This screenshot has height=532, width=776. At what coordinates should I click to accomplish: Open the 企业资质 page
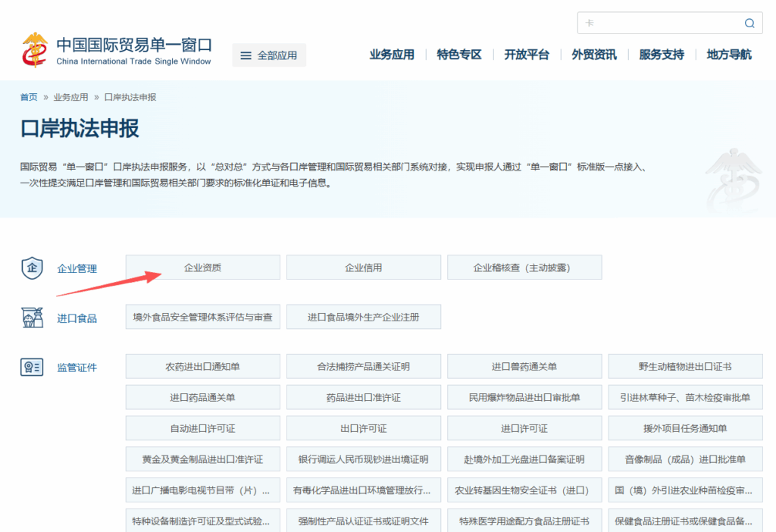tap(202, 267)
